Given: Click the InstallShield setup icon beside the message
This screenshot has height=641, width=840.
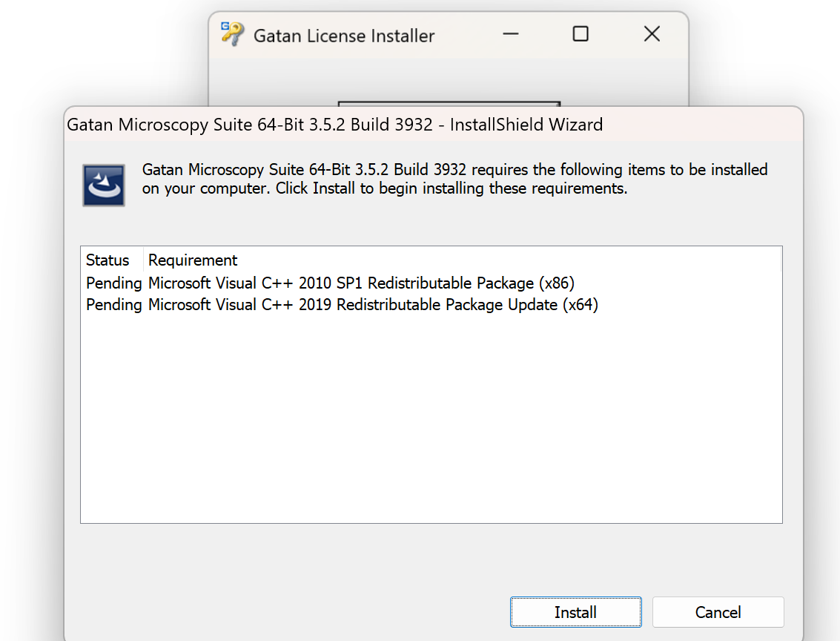Looking at the screenshot, I should pyautogui.click(x=103, y=185).
